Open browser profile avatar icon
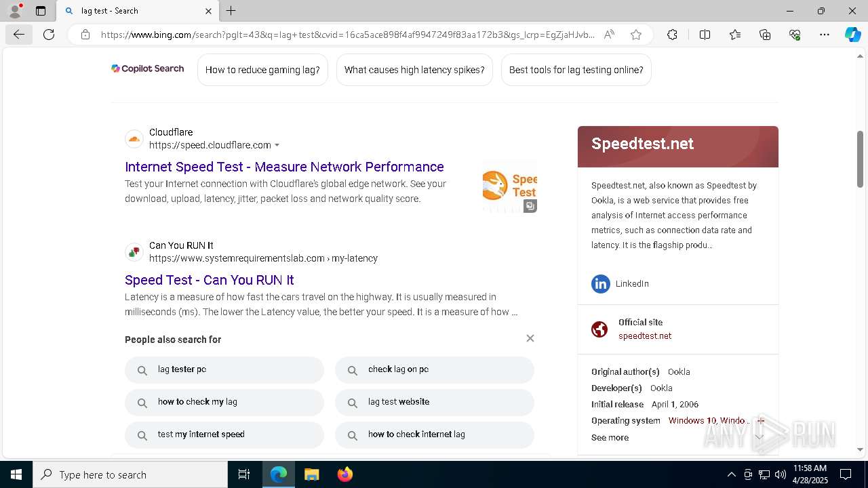The image size is (868, 488). click(14, 11)
